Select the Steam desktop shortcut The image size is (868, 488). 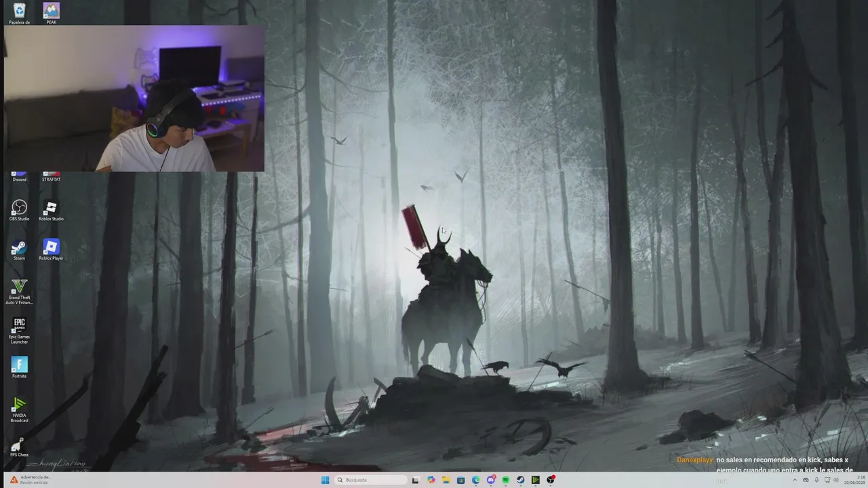(x=19, y=250)
